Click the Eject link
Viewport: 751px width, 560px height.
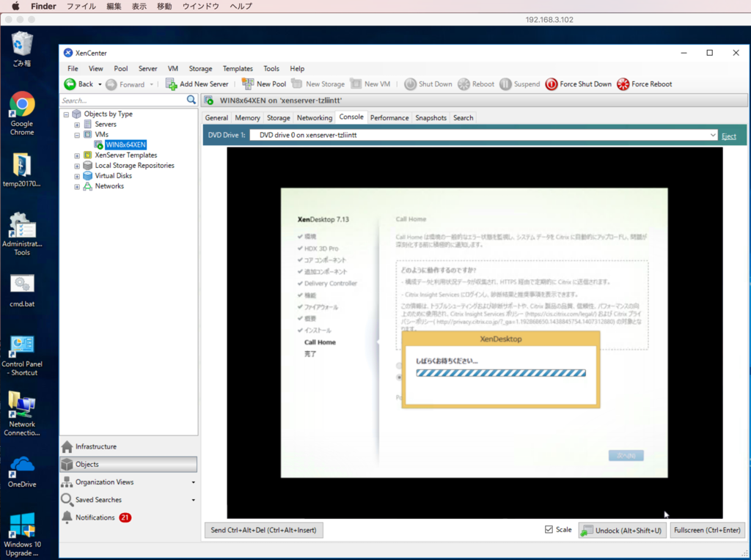click(728, 136)
